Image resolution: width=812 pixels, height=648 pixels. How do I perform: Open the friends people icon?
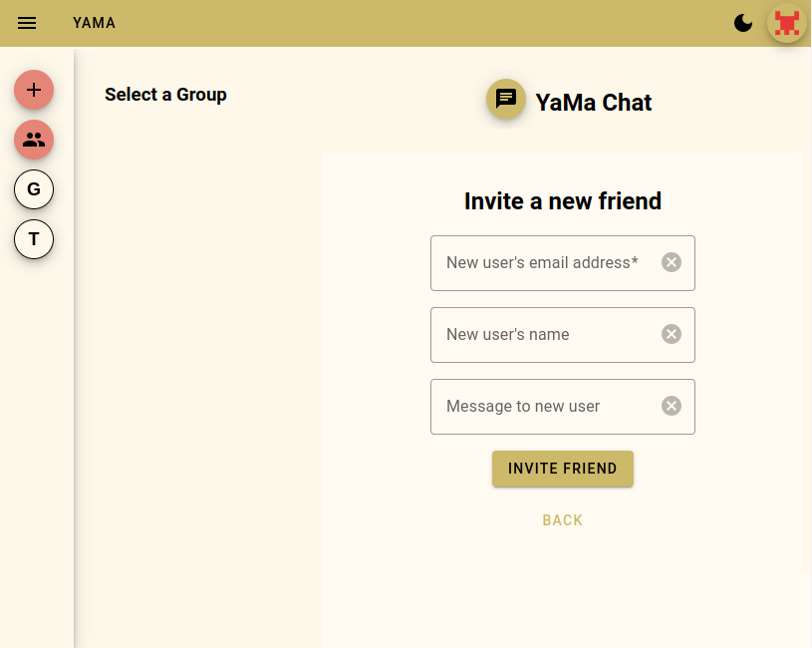(34, 140)
